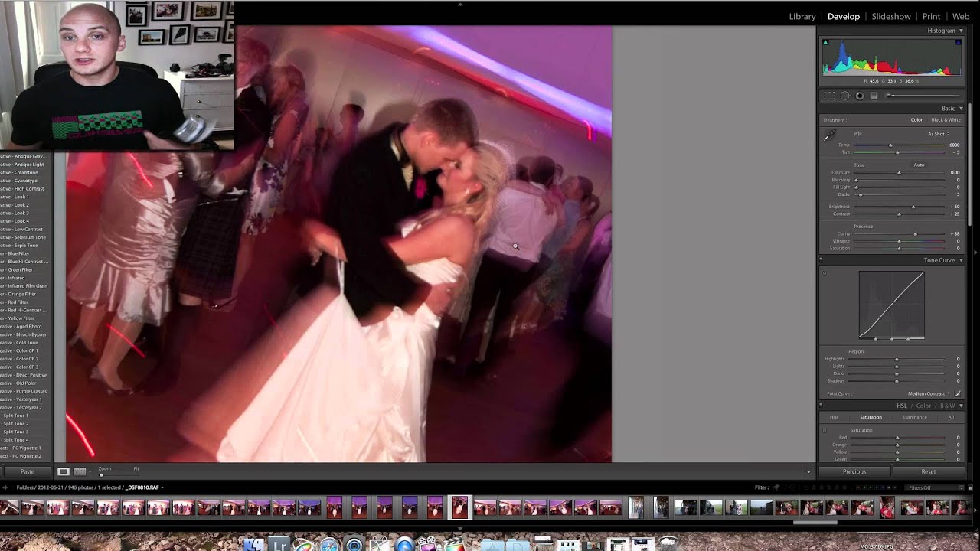The width and height of the screenshot is (980, 551).
Task: Collapse top module panel arrow
Action: [460, 4]
